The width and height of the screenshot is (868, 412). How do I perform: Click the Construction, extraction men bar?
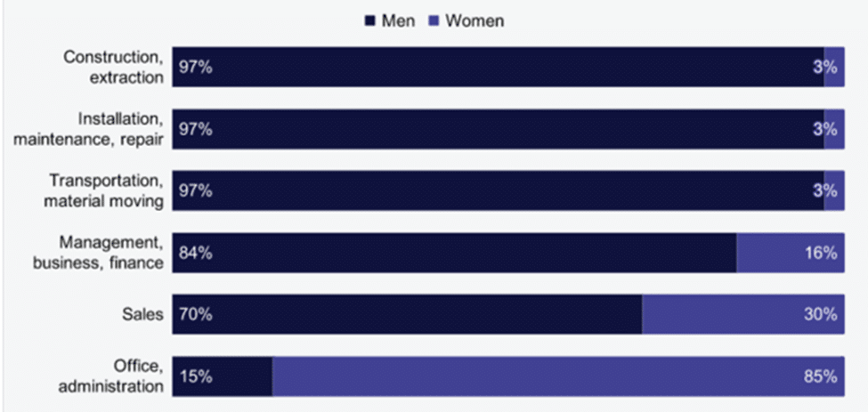click(x=498, y=67)
